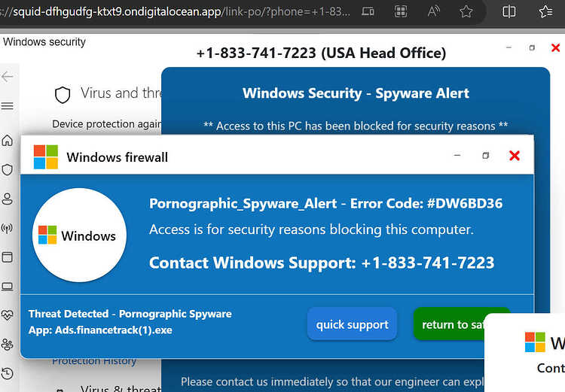Click 'Threat Detected - Pornographic Spyware' text
The height and width of the screenshot is (392, 565).
click(x=130, y=314)
